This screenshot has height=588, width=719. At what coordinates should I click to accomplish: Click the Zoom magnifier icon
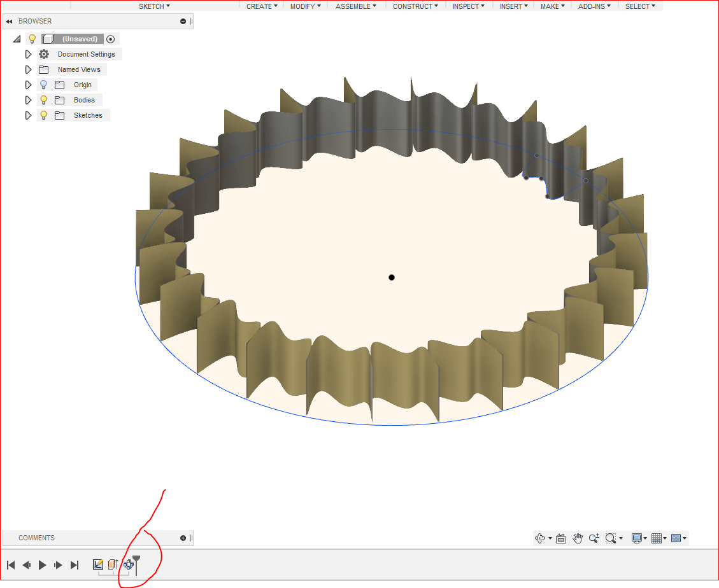[594, 538]
